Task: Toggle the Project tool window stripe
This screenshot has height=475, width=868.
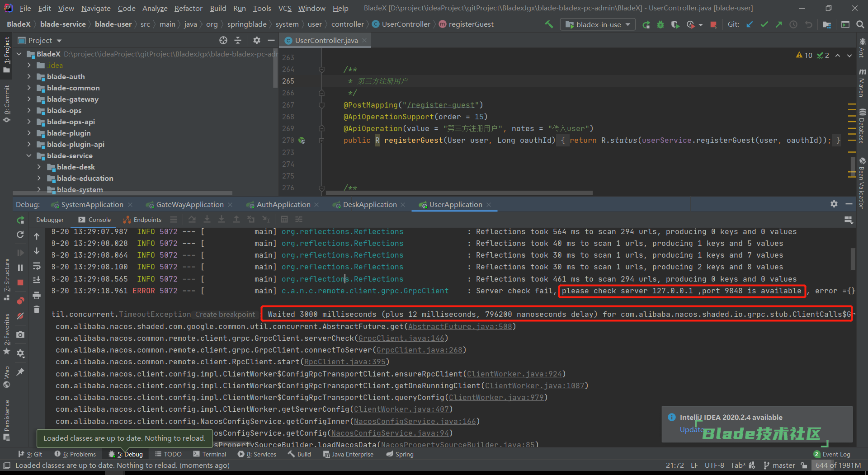Action: coord(6,54)
